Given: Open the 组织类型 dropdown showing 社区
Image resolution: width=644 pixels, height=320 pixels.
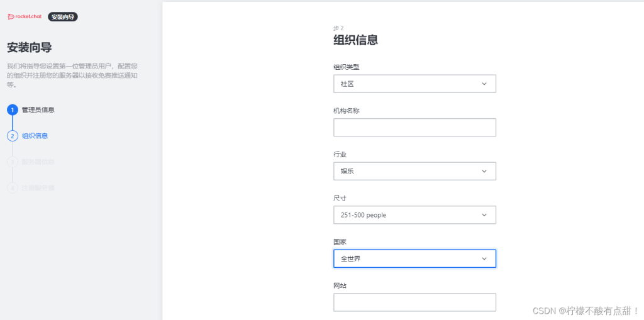Looking at the screenshot, I should tap(415, 84).
